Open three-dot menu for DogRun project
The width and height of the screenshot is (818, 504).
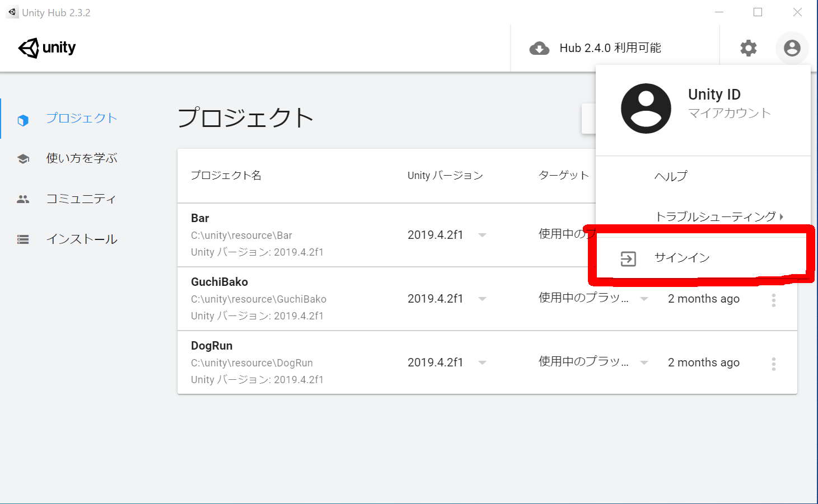[x=774, y=364]
